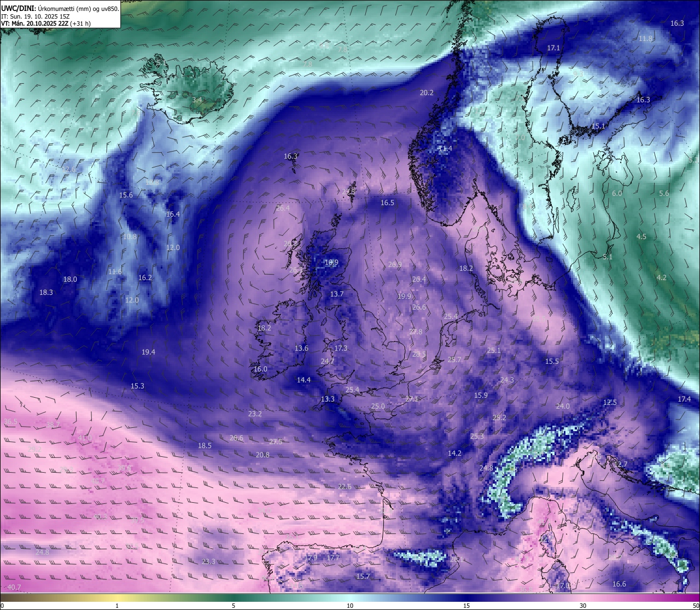Click the 20.8 value west of Brittany
The image size is (700, 610).
262,455
